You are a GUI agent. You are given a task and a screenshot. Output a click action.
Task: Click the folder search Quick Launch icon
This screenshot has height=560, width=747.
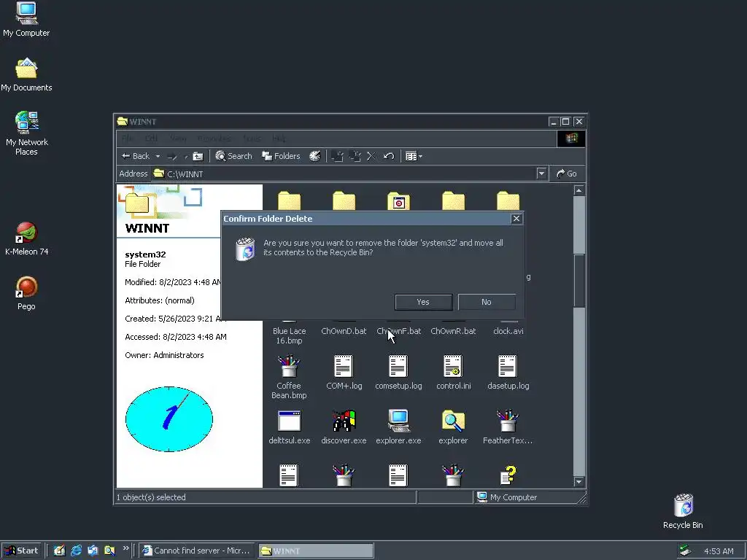click(x=109, y=551)
